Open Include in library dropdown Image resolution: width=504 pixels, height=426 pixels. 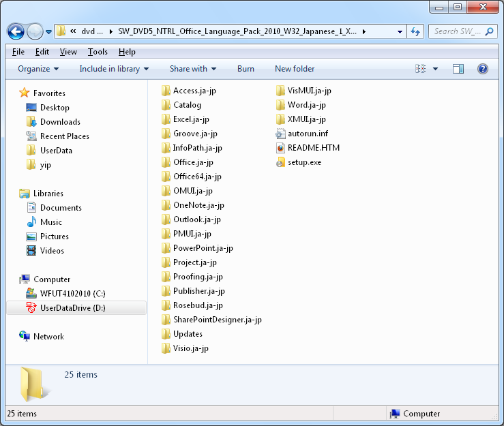tap(114, 69)
